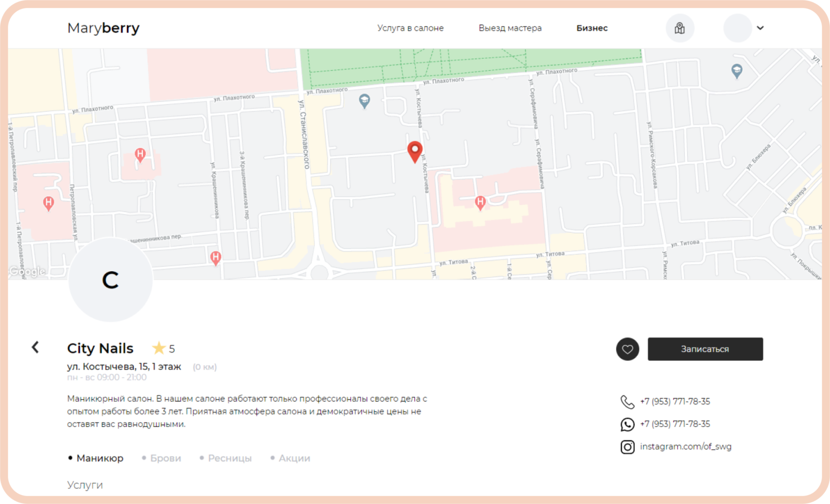The height and width of the screenshot is (504, 830).
Task: Add City Nails to favorites with heart
Action: click(x=627, y=349)
